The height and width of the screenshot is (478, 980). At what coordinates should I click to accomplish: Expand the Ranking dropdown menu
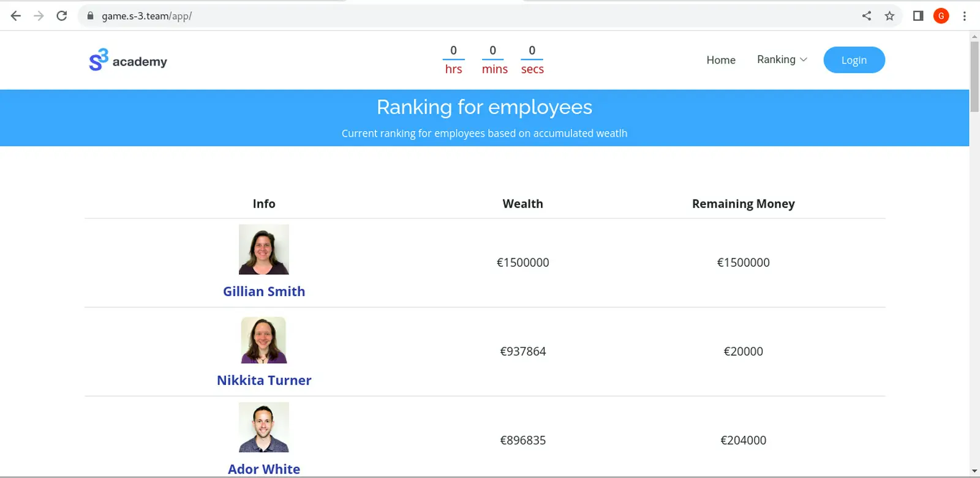click(782, 59)
